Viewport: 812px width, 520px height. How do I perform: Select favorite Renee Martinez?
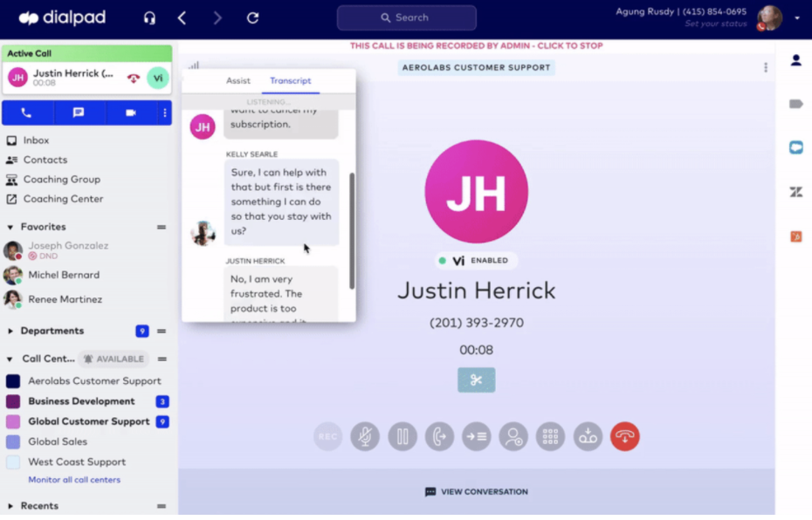[x=65, y=299]
